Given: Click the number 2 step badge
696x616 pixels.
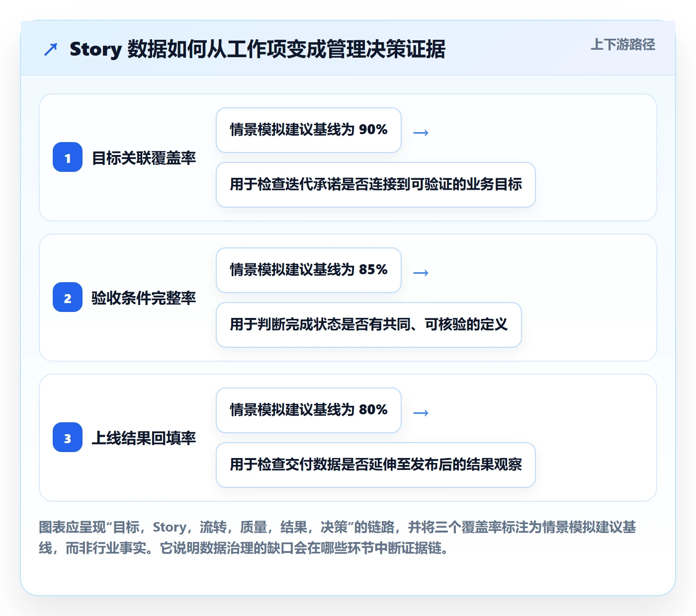Looking at the screenshot, I should coord(68,298).
